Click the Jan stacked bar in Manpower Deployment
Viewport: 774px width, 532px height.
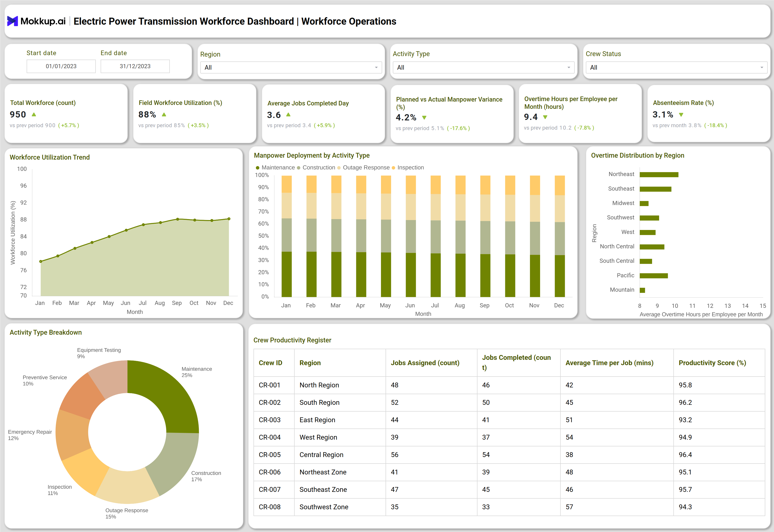click(x=287, y=236)
